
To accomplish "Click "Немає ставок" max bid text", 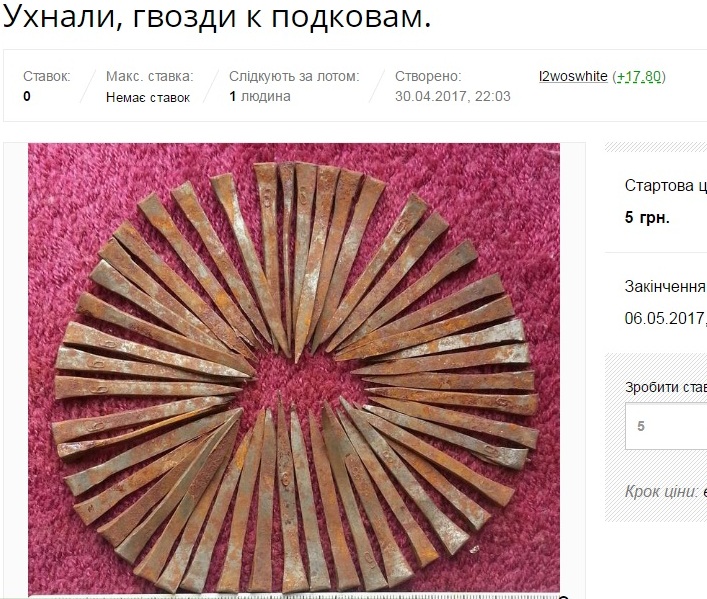I will coord(148,97).
